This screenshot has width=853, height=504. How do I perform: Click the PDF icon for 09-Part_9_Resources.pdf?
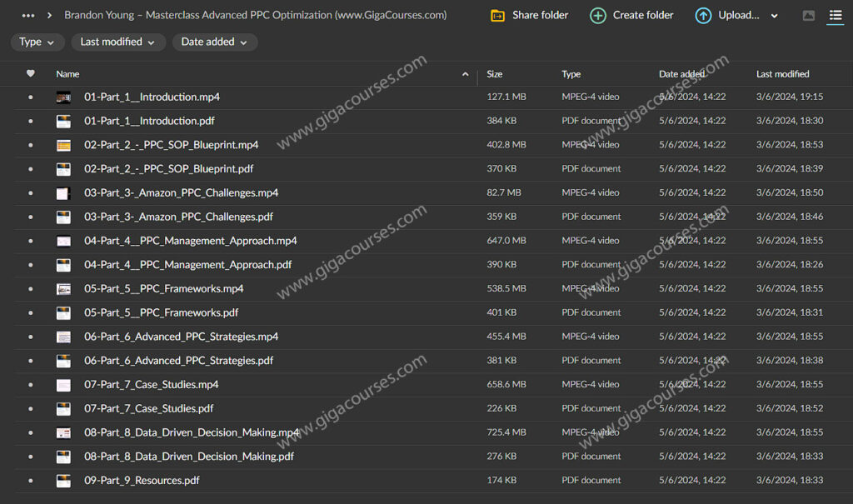pyautogui.click(x=63, y=481)
